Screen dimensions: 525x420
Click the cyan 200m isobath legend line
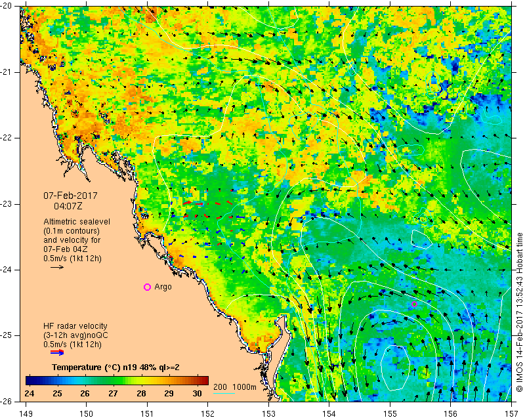click(x=224, y=393)
